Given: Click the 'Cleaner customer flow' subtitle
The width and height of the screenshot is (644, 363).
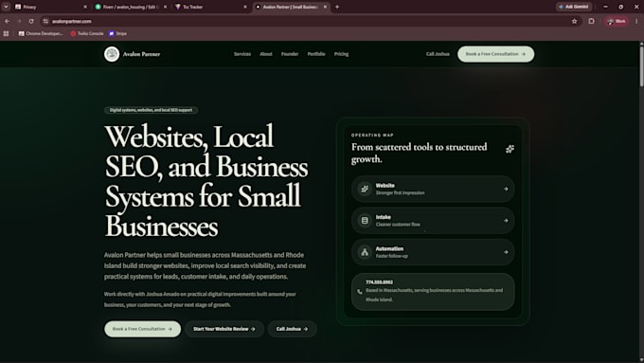Looking at the screenshot, I should tap(398, 225).
